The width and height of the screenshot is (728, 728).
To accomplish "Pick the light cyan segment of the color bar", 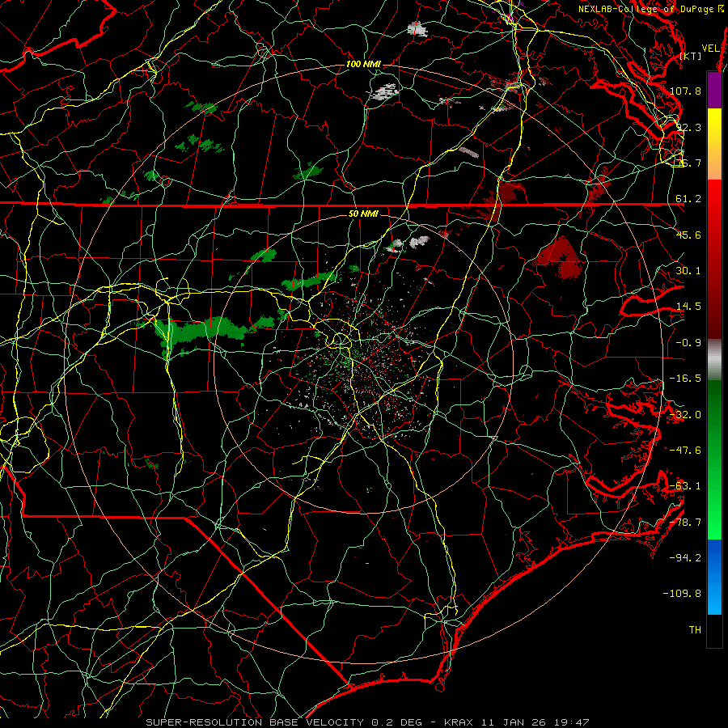I will [x=714, y=601].
